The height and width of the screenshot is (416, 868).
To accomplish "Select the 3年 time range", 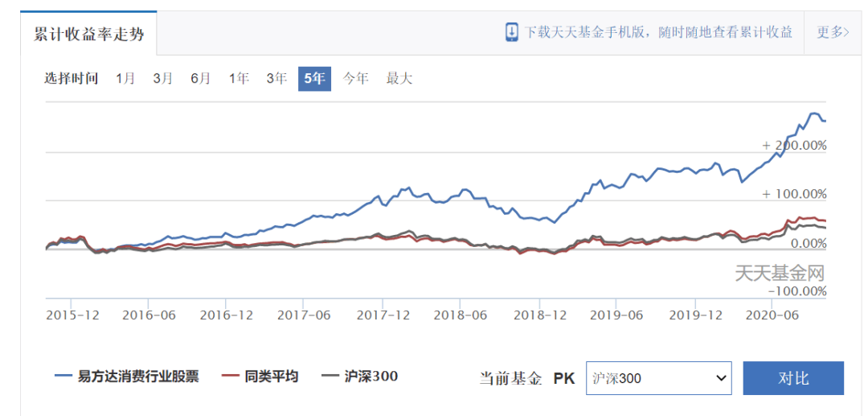I will [x=276, y=79].
